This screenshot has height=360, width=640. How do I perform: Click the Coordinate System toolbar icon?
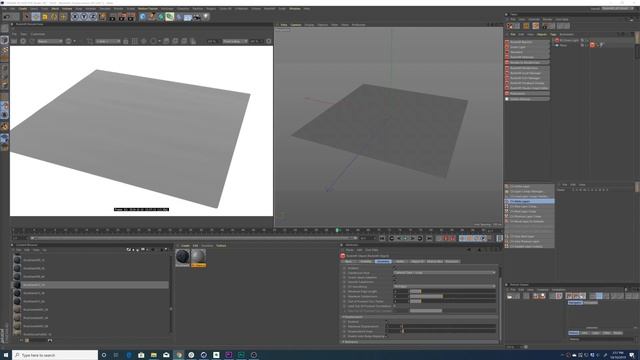[102, 17]
